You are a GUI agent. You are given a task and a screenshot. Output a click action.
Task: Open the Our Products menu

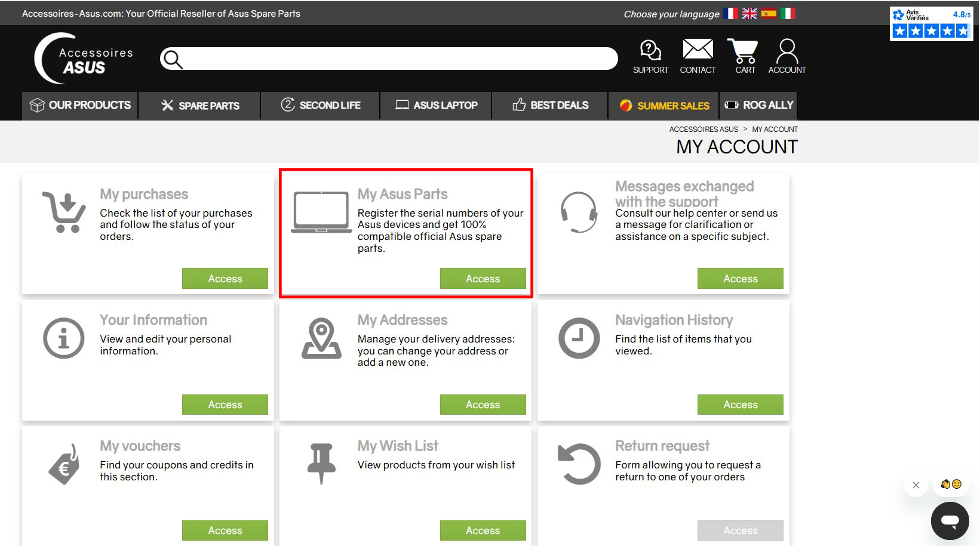coord(80,106)
